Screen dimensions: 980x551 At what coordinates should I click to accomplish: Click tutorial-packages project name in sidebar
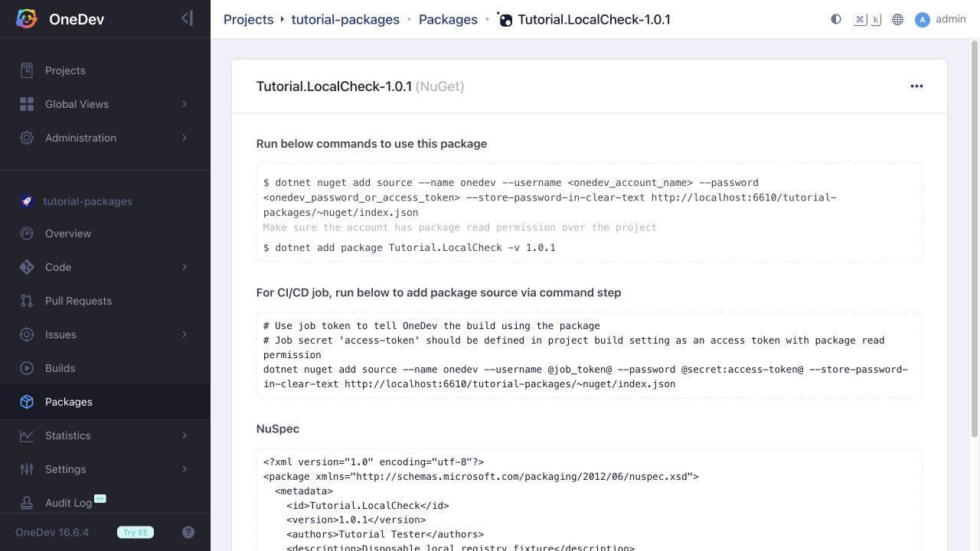[87, 201]
